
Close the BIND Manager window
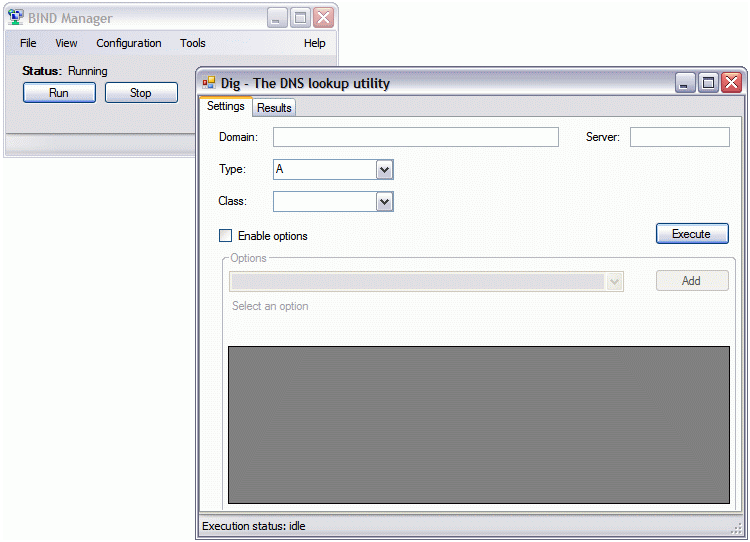point(324,18)
